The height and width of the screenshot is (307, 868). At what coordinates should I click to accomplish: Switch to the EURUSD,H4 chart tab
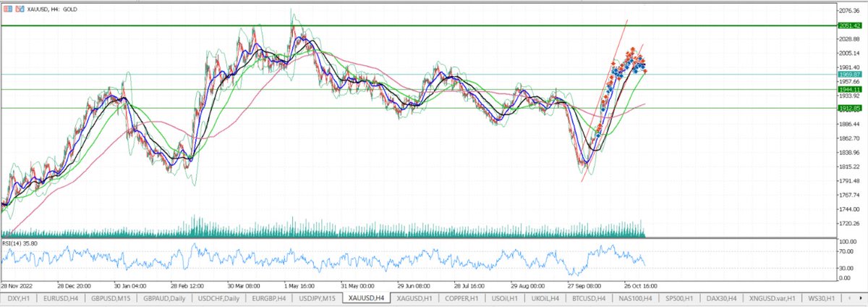click(61, 298)
